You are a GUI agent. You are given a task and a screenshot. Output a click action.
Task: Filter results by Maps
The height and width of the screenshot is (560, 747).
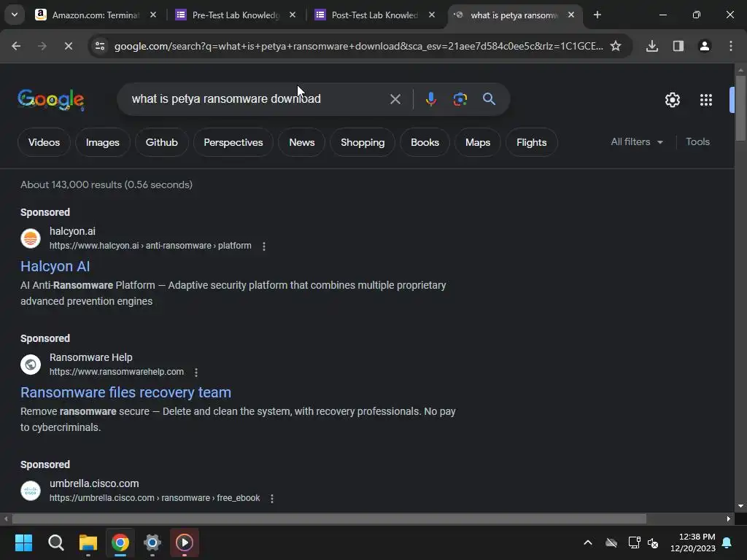(x=477, y=142)
